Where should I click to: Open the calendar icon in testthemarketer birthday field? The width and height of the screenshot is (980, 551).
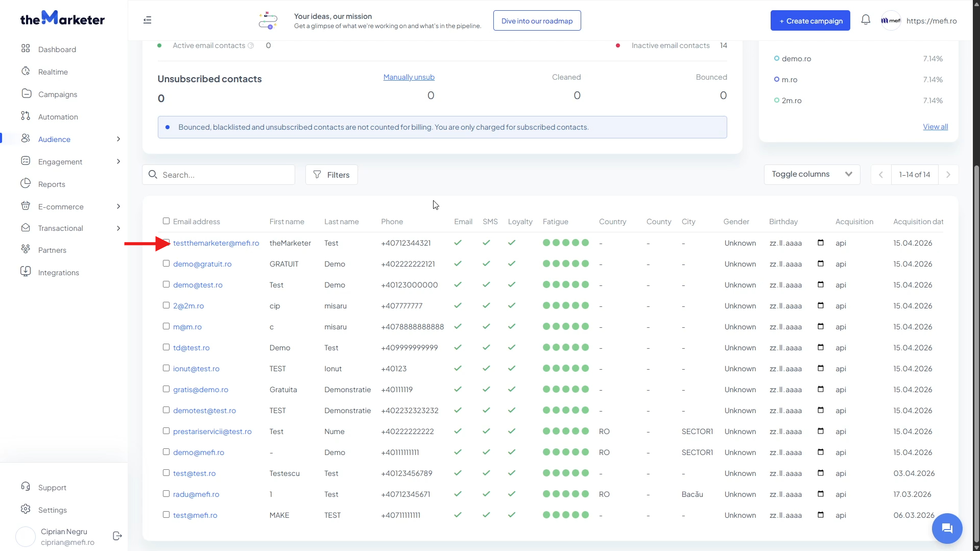point(821,243)
